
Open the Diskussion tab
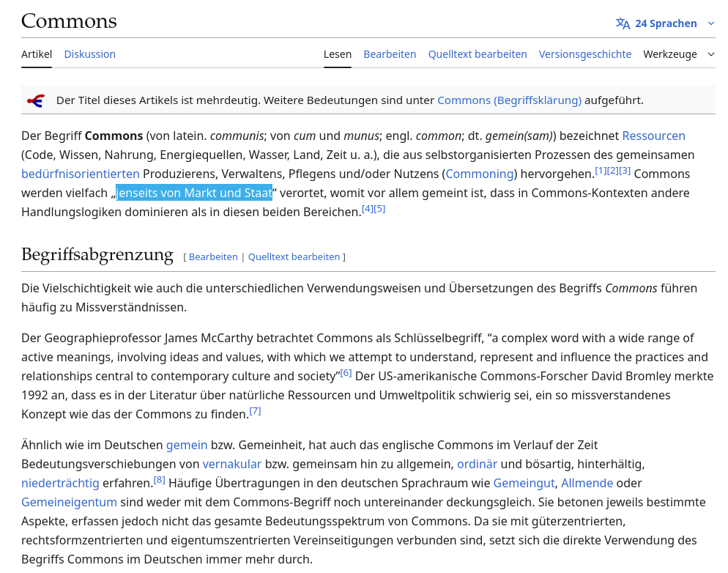[89, 54]
